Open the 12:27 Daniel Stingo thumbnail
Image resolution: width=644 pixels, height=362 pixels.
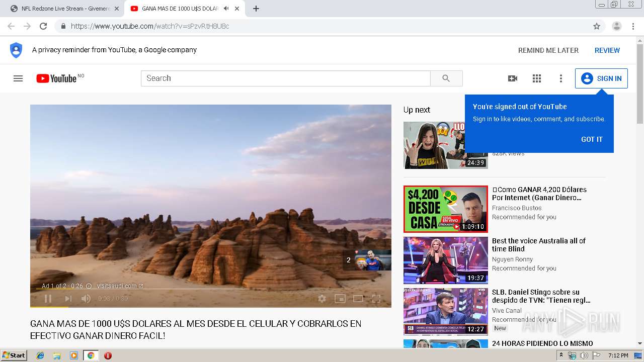click(x=445, y=312)
